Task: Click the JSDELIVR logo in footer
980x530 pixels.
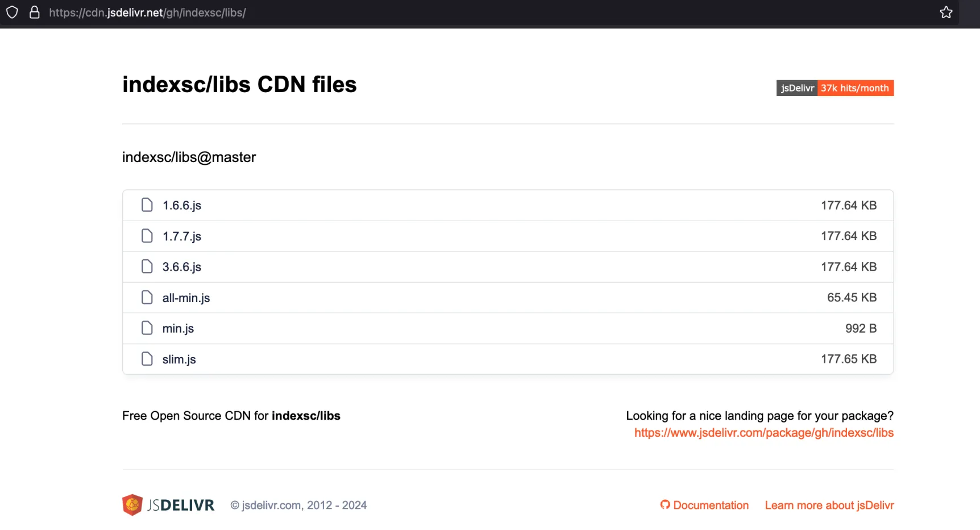Action: pyautogui.click(x=168, y=505)
